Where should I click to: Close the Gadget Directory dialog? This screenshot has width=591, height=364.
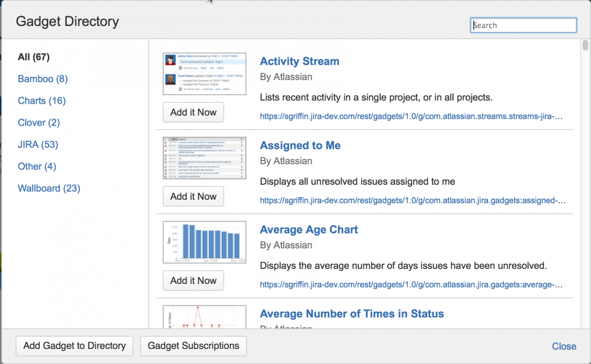coord(564,346)
